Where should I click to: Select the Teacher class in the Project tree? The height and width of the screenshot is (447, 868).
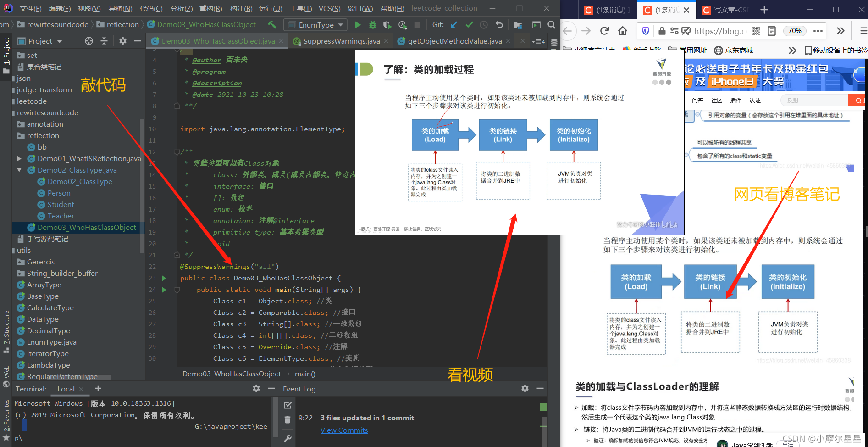click(x=61, y=216)
